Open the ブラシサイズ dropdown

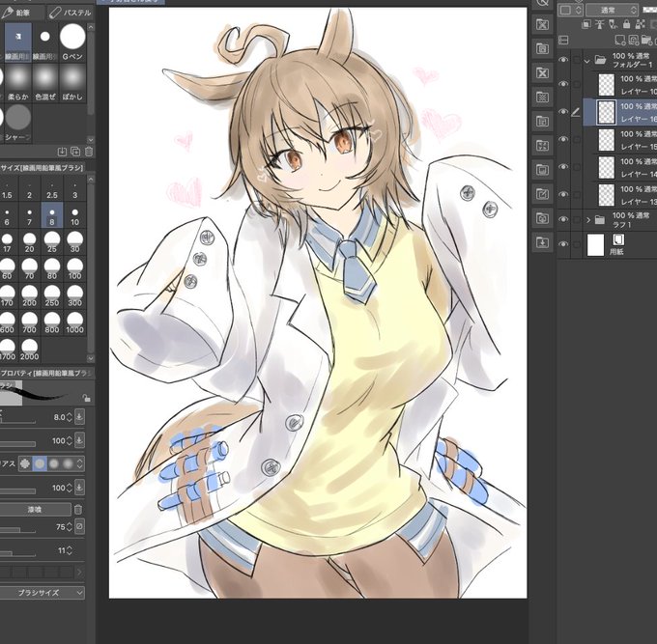click(x=42, y=593)
